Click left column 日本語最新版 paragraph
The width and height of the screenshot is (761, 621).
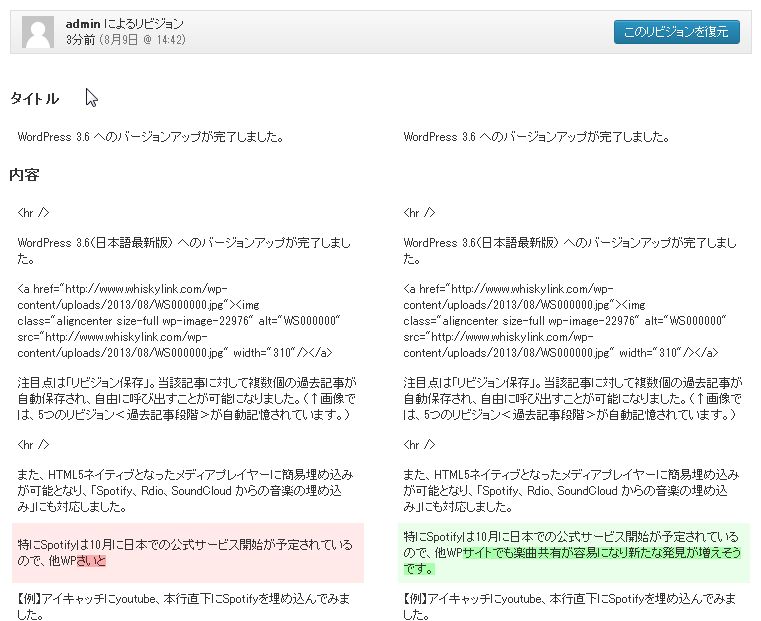pyautogui.click(x=184, y=250)
